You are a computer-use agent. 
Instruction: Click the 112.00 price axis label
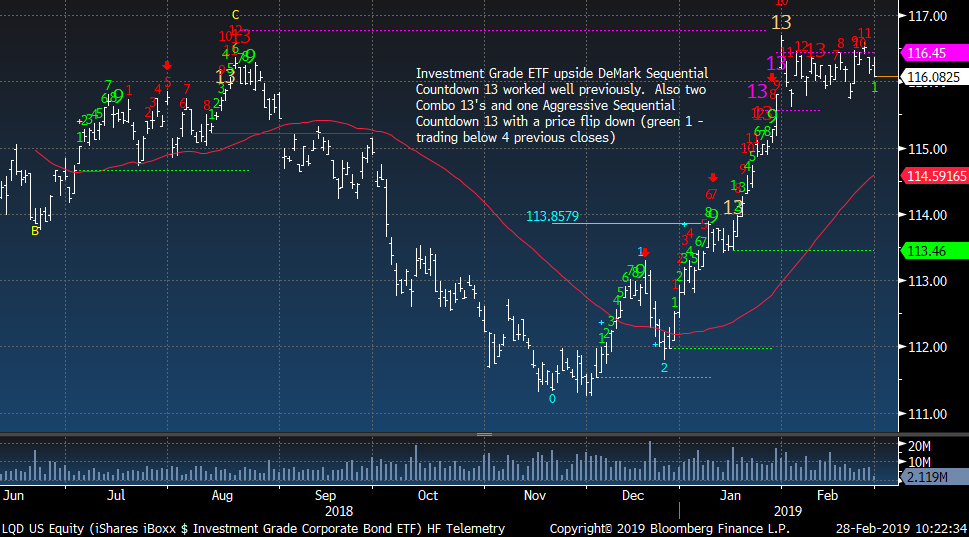point(927,347)
